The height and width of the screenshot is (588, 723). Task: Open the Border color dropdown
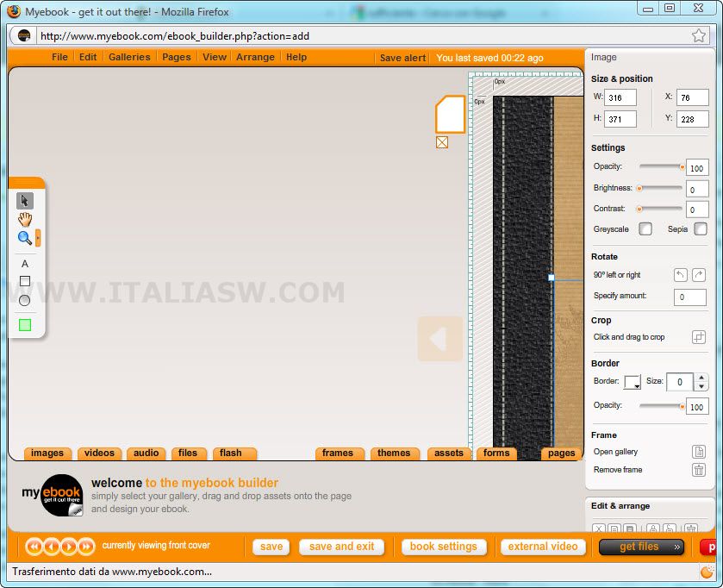633,382
